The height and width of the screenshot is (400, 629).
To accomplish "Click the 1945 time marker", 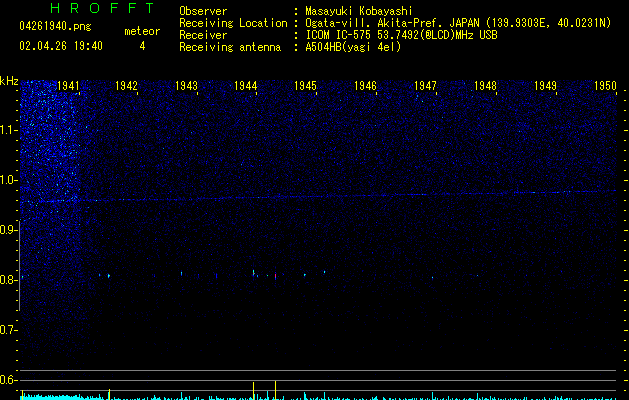I will click(x=306, y=86).
